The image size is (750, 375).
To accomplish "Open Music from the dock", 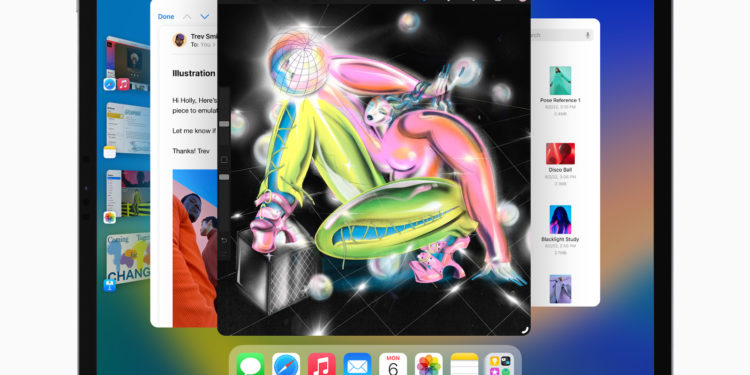I will [x=321, y=364].
